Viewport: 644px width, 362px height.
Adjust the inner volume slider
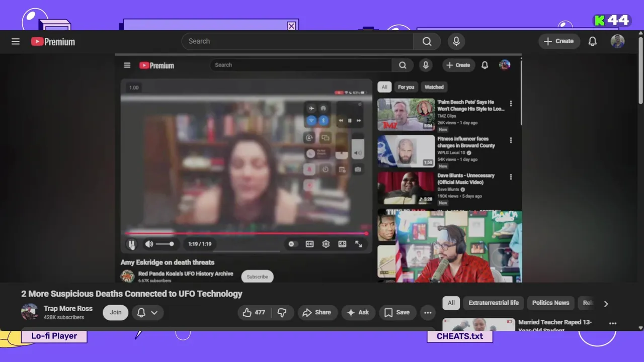pos(165,244)
